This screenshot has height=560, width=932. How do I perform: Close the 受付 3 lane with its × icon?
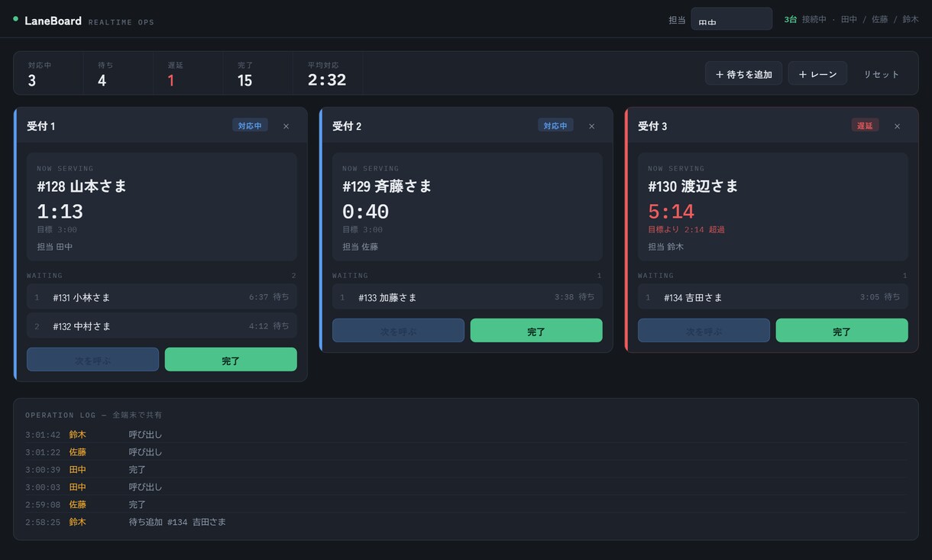[897, 126]
